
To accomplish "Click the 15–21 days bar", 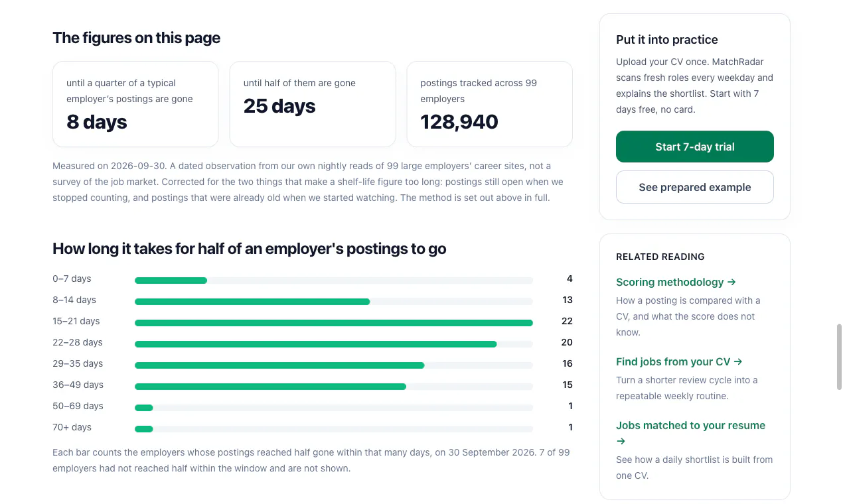I will pyautogui.click(x=334, y=323).
